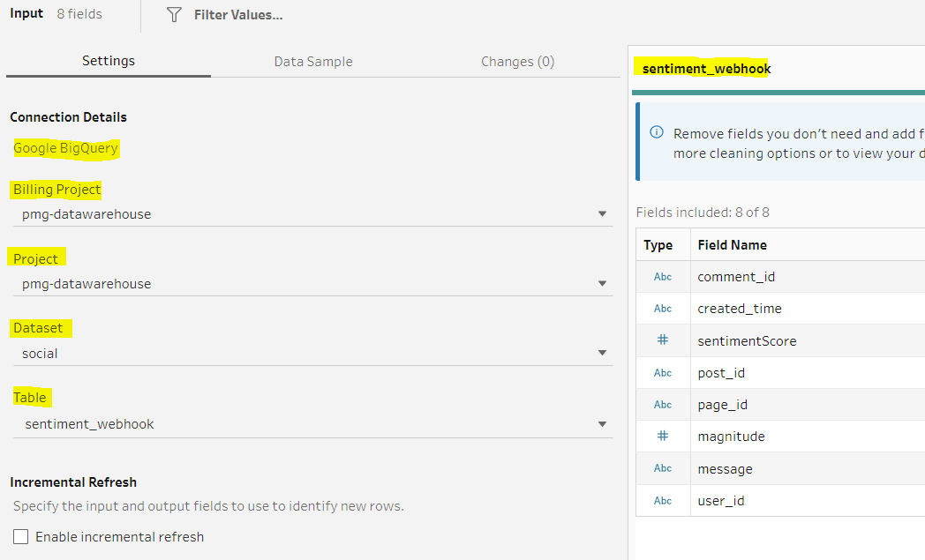Click the Abc type icon for created_time
925x560 pixels.
tap(662, 309)
